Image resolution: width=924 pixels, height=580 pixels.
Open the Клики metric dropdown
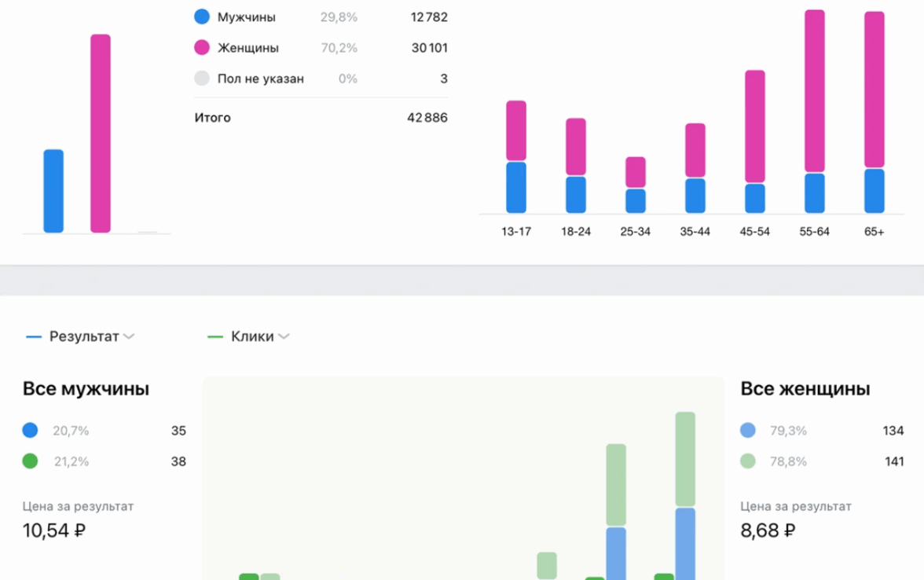pyautogui.click(x=248, y=336)
